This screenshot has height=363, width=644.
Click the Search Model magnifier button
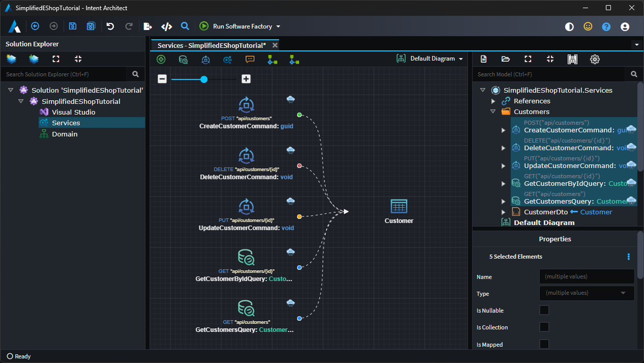(634, 74)
